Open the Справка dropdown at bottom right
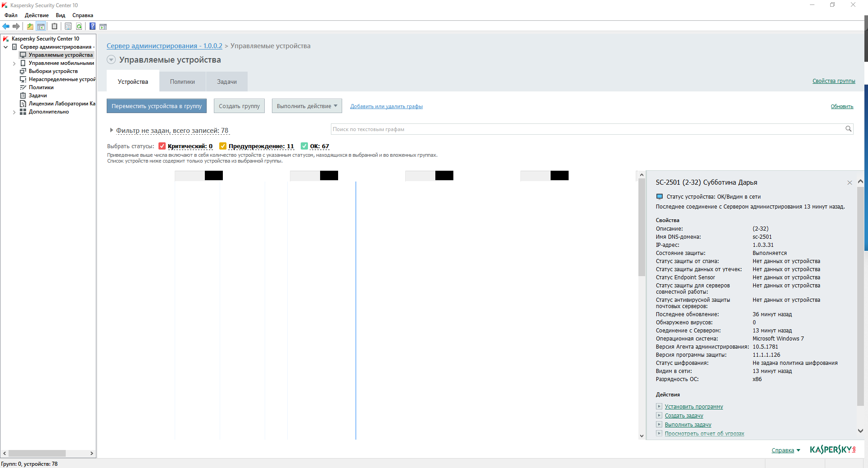This screenshot has width=868, height=468. point(786,450)
